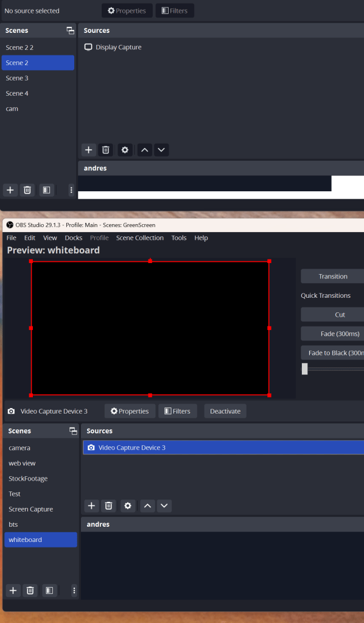
Task: Open source properties gear in lower Sources panel
Action: pyautogui.click(x=127, y=506)
